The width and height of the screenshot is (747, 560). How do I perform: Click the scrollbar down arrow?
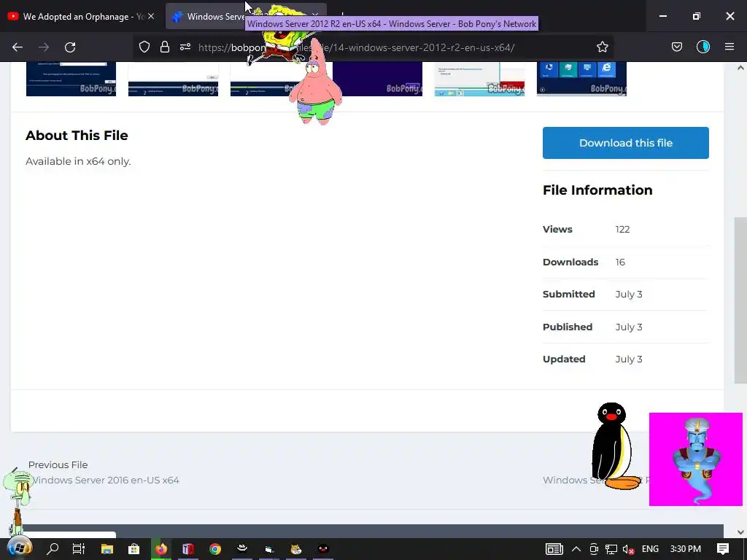[740, 532]
